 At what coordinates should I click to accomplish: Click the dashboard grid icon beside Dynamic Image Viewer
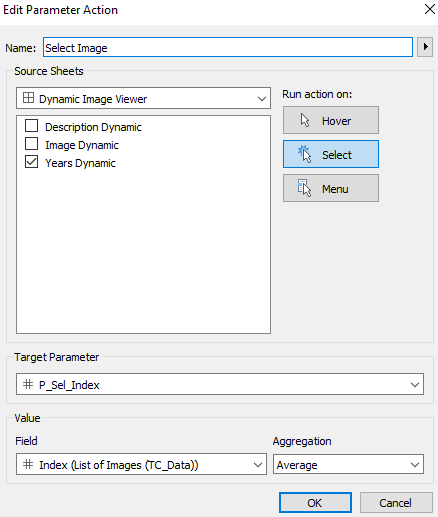28,98
